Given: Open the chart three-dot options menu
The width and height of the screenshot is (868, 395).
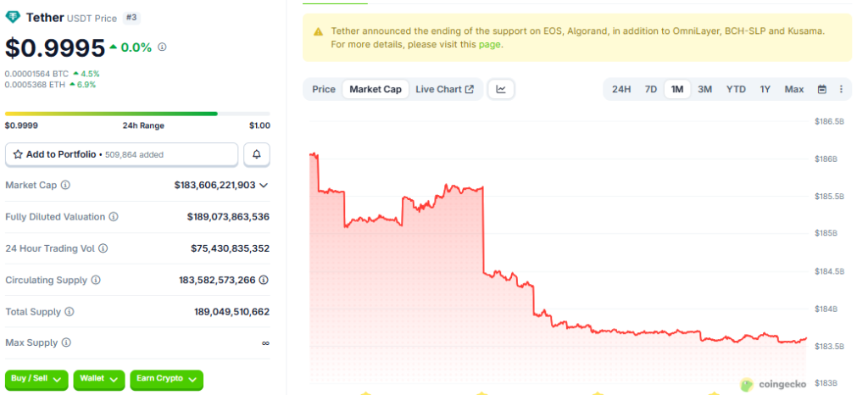Looking at the screenshot, I should click(x=841, y=89).
